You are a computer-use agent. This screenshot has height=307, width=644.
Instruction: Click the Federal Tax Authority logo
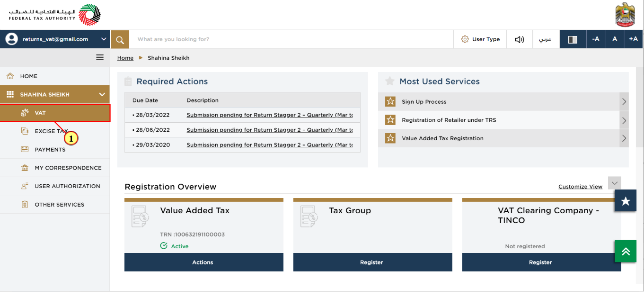(x=54, y=15)
